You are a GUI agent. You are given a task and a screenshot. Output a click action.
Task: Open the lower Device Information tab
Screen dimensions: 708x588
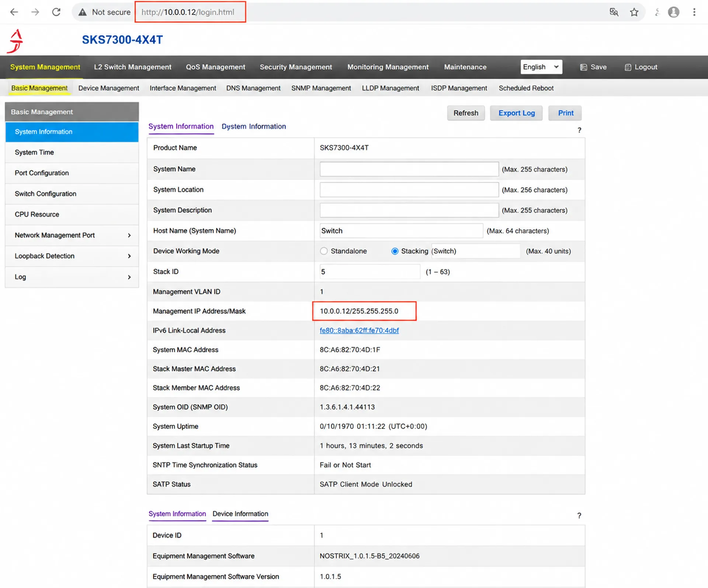[240, 514]
